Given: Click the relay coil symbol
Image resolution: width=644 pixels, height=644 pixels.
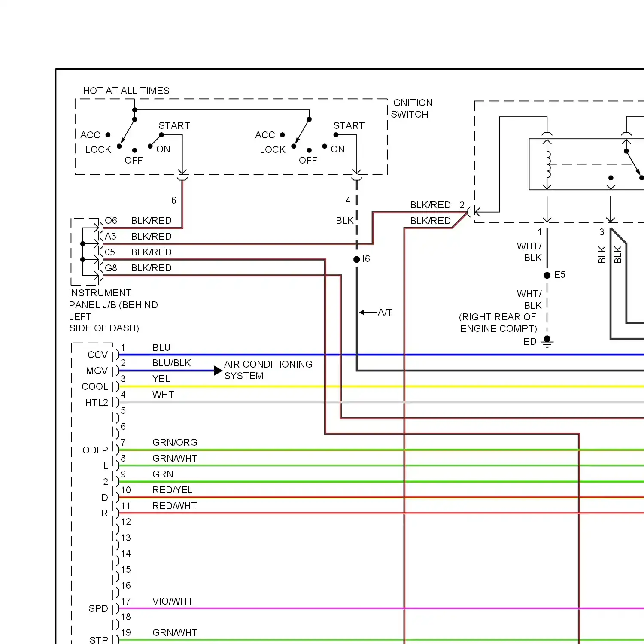Looking at the screenshot, I should tap(547, 164).
